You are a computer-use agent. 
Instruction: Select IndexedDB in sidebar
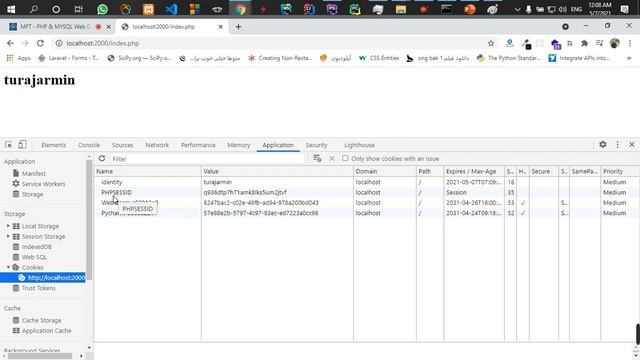tap(36, 247)
